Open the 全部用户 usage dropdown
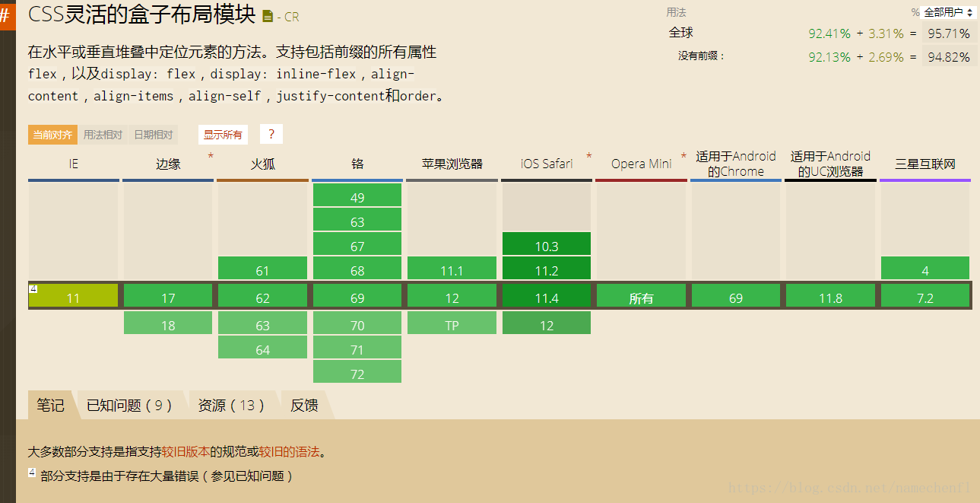Image resolution: width=980 pixels, height=503 pixels. [948, 12]
